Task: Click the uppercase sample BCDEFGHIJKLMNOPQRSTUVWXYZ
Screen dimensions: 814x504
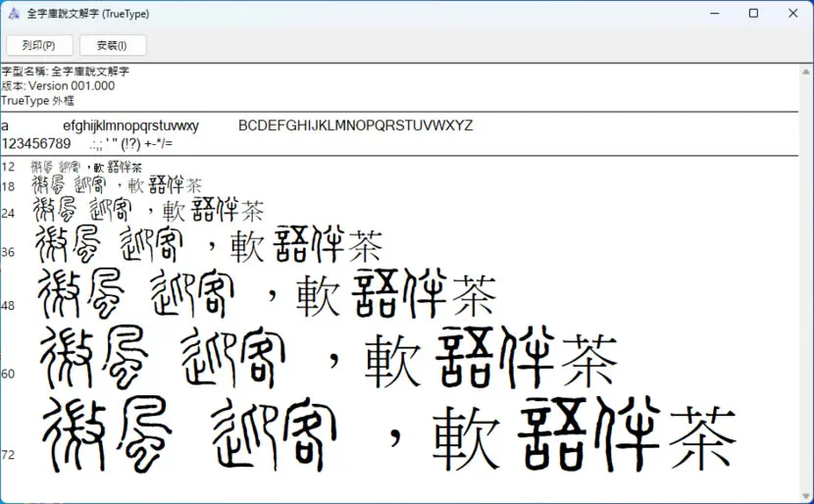Action: click(x=356, y=126)
